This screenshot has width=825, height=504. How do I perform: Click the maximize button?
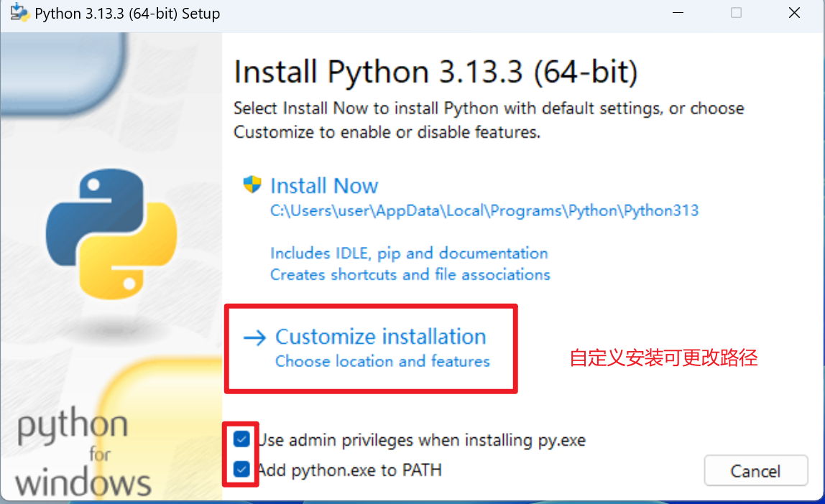point(735,12)
